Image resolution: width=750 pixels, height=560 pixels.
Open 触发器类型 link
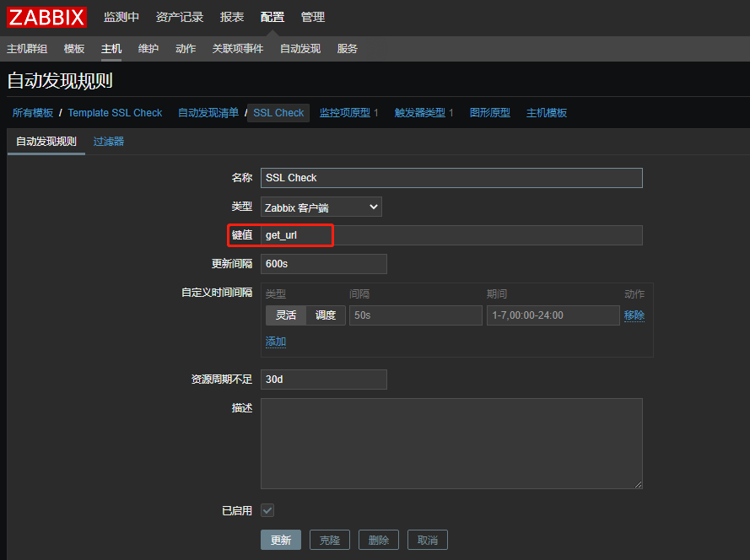(x=419, y=113)
